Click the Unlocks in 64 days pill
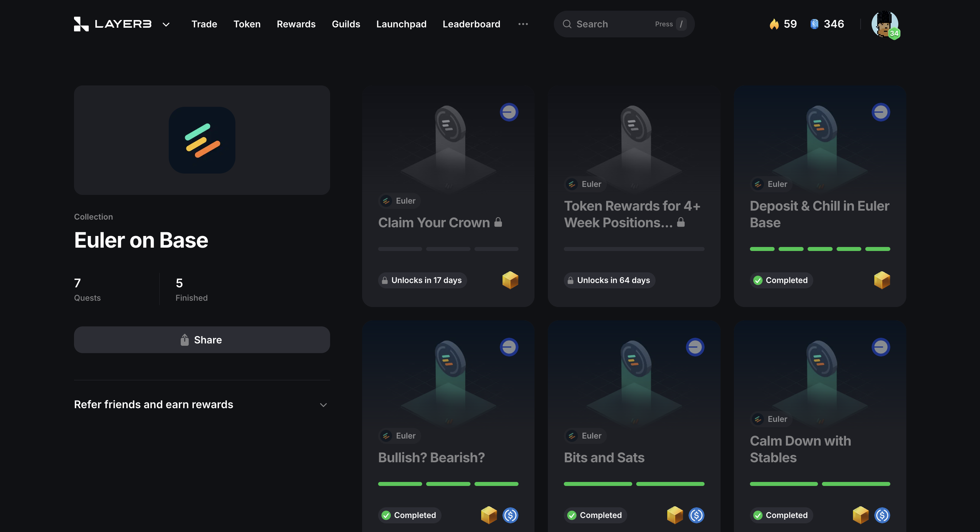The width and height of the screenshot is (980, 532). (609, 280)
